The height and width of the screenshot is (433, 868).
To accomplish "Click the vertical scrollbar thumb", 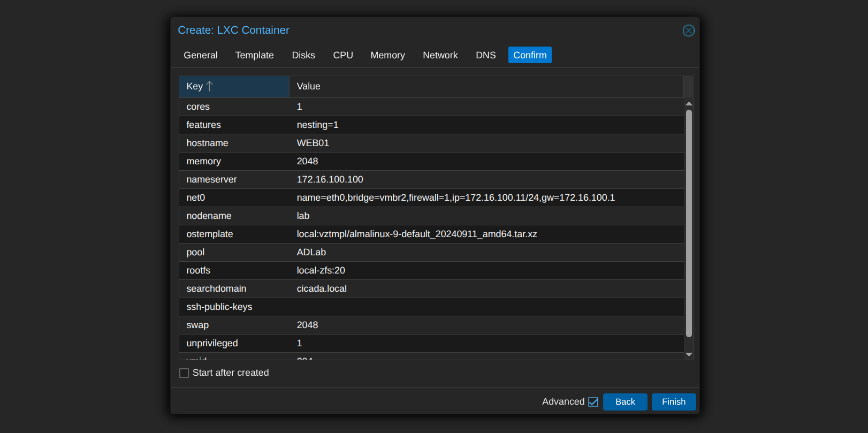I will [x=689, y=223].
